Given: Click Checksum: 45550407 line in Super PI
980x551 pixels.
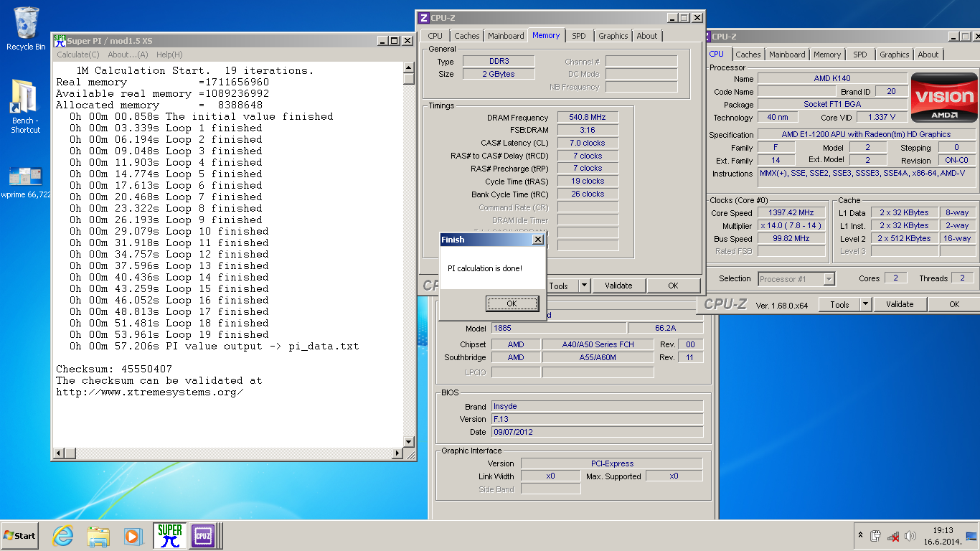Looking at the screenshot, I should [114, 369].
